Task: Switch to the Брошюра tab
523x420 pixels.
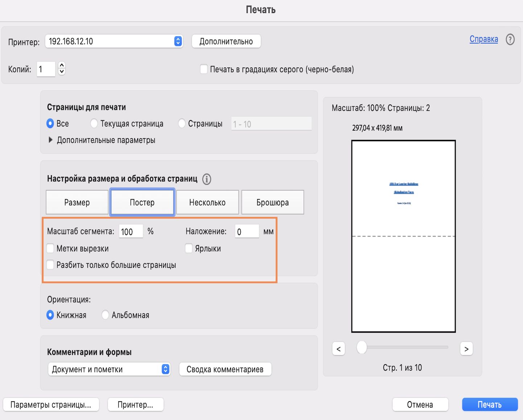Action: click(x=273, y=202)
